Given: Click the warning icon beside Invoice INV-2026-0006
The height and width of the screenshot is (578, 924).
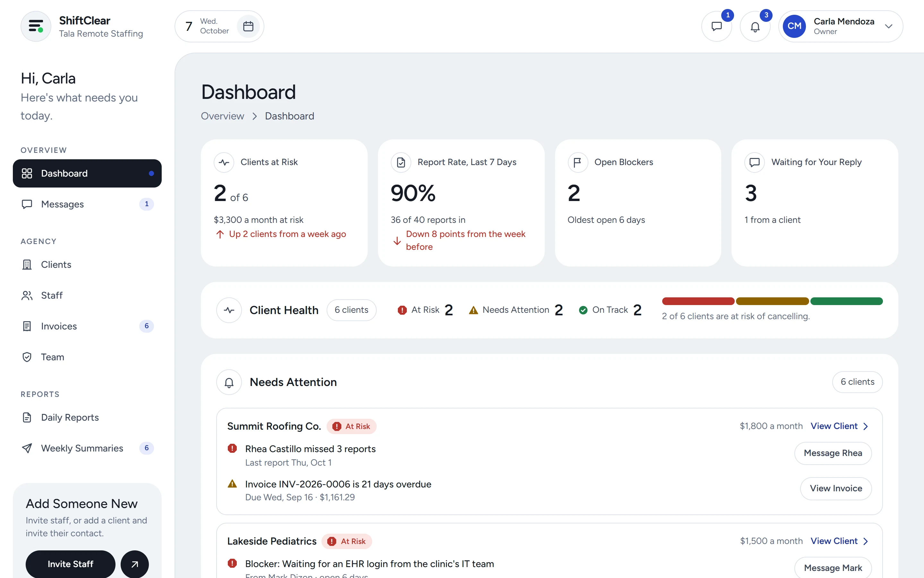Looking at the screenshot, I should pos(232,484).
